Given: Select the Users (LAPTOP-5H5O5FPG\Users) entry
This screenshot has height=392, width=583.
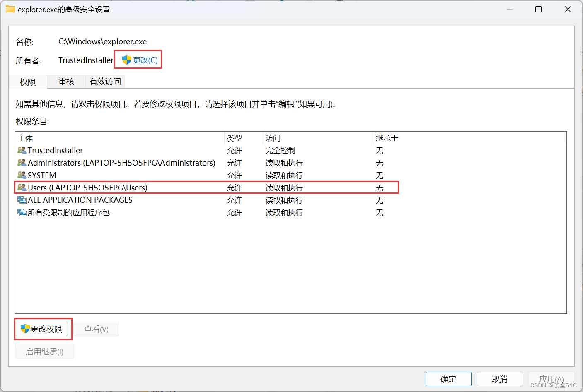Looking at the screenshot, I should point(290,188).
